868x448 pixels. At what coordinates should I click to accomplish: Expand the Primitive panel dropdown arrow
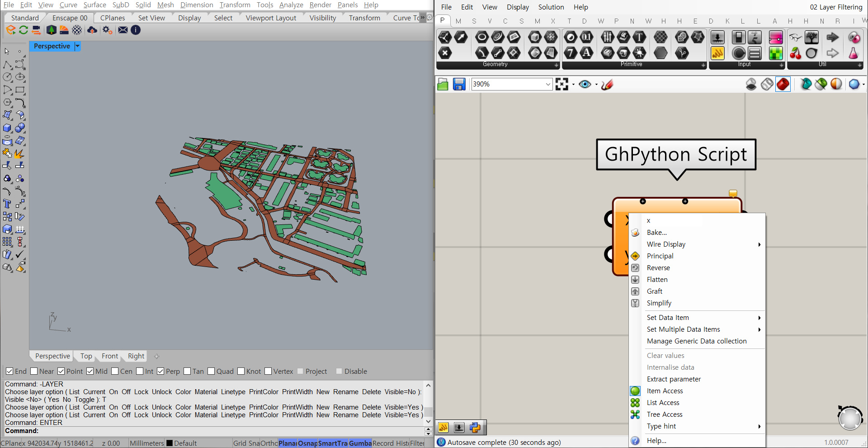coord(703,66)
